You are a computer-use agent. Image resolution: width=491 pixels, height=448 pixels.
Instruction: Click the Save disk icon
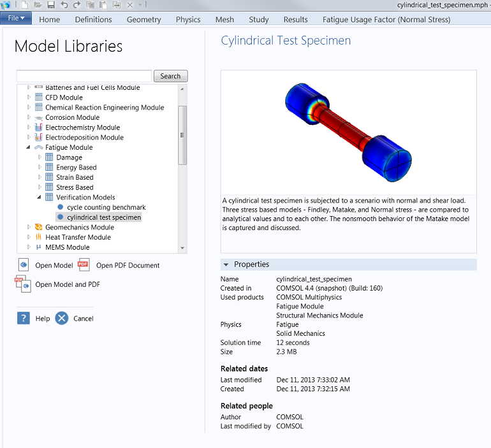point(51,4)
